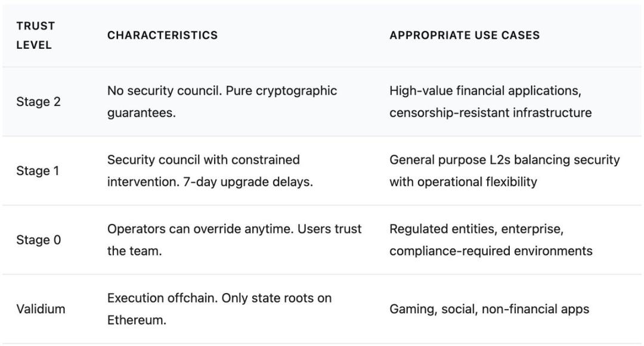Click "General purpose L2s balancing security" text
This screenshot has height=346, width=644.
(x=504, y=160)
